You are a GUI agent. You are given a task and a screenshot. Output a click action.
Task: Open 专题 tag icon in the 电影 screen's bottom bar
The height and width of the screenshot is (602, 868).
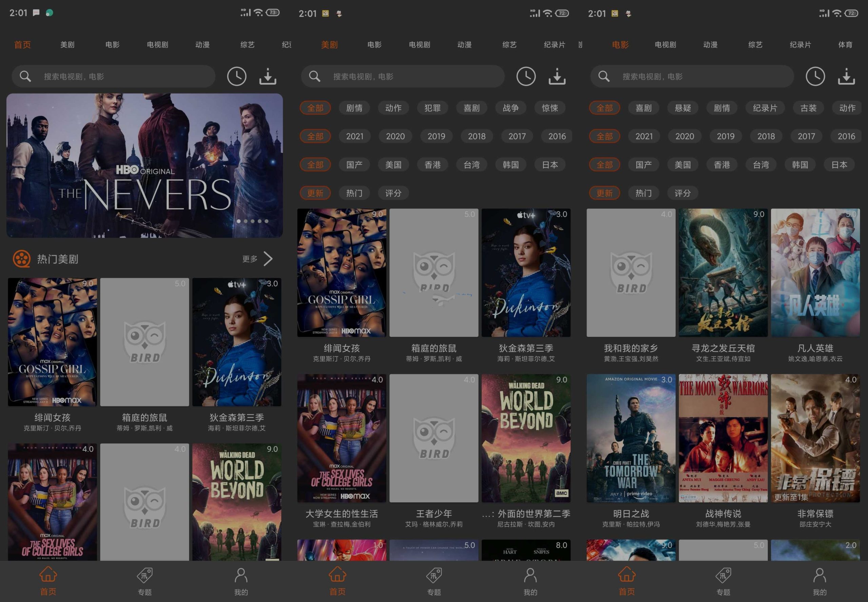pos(724,575)
